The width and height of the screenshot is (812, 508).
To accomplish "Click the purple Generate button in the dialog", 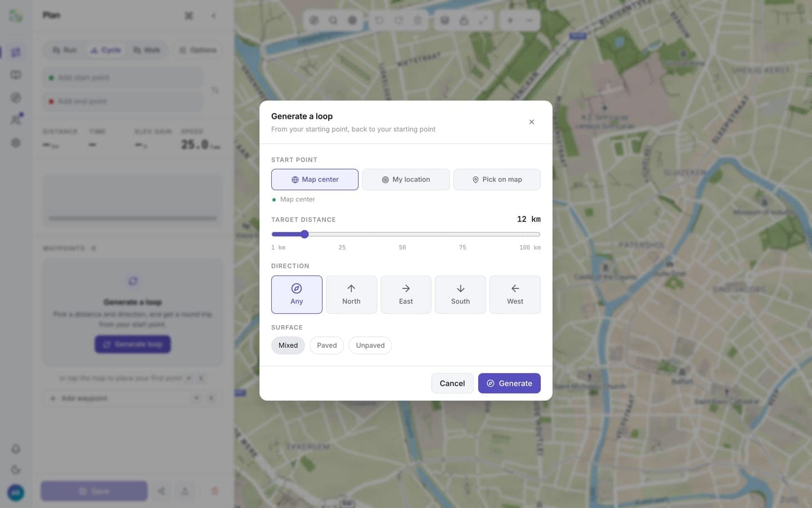I will click(x=509, y=383).
